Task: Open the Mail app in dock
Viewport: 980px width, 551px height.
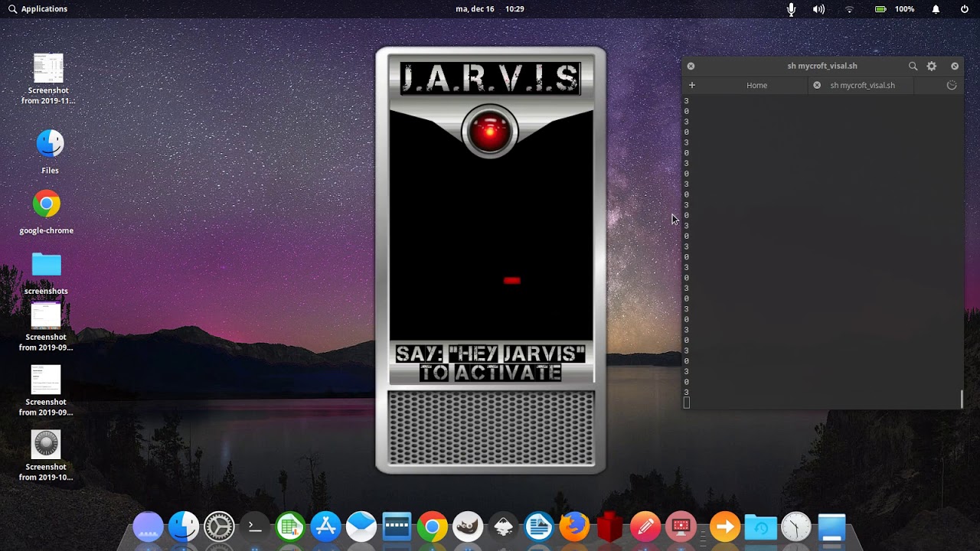Action: tap(361, 527)
